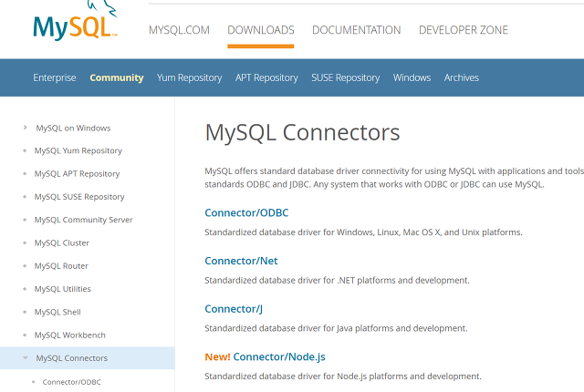
Task: Click the MySQL dolphin logo
Action: pyautogui.click(x=76, y=21)
